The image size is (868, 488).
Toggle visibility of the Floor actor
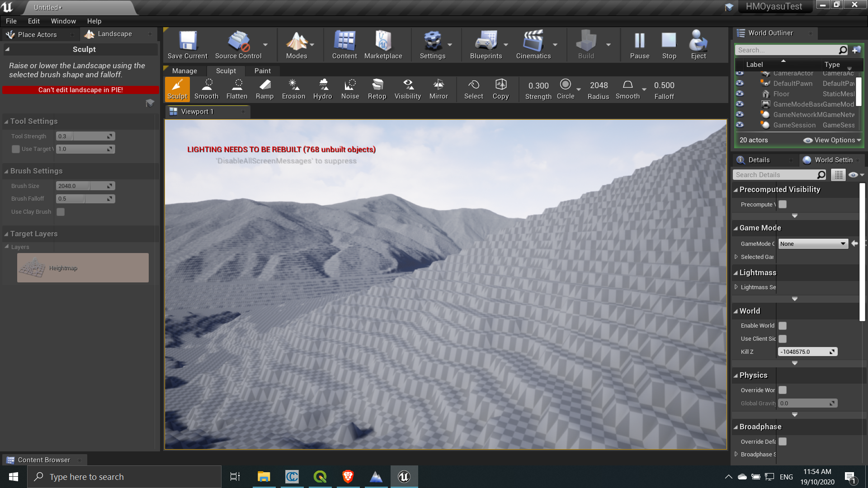coord(740,94)
